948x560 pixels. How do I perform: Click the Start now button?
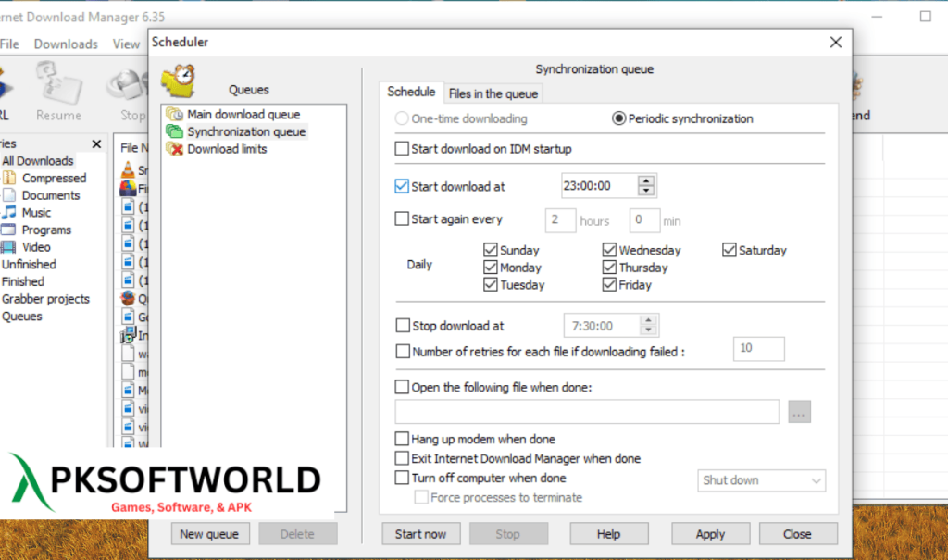click(x=421, y=534)
